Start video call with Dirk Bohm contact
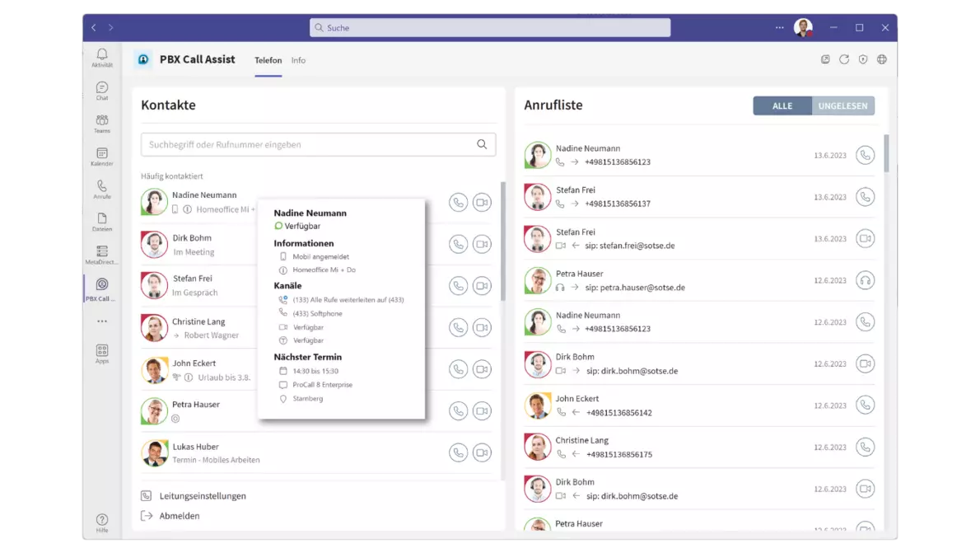980x553 pixels. (x=482, y=244)
